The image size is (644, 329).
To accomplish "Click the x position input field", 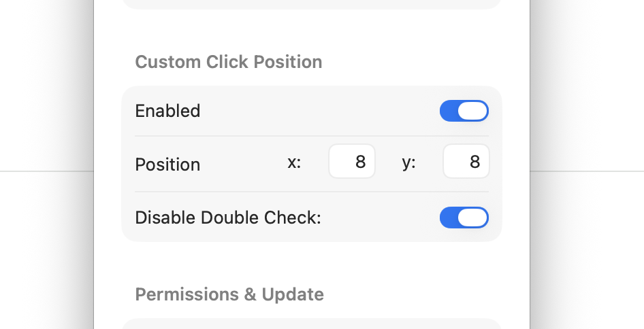I will (x=352, y=162).
